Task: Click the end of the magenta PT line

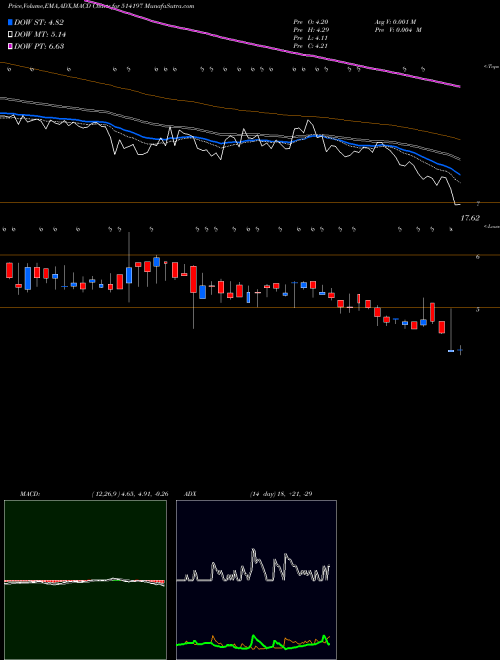Action: 458,86
